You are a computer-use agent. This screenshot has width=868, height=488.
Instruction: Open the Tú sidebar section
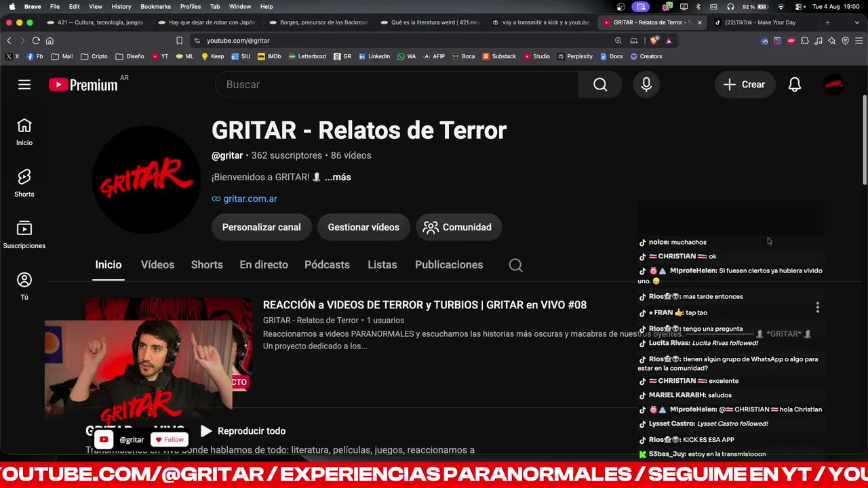tap(24, 287)
